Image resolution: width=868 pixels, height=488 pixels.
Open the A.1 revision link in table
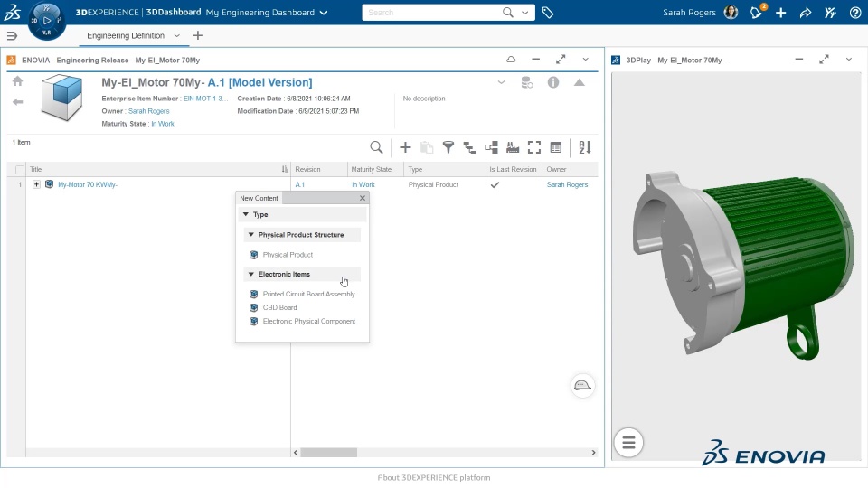[300, 184]
